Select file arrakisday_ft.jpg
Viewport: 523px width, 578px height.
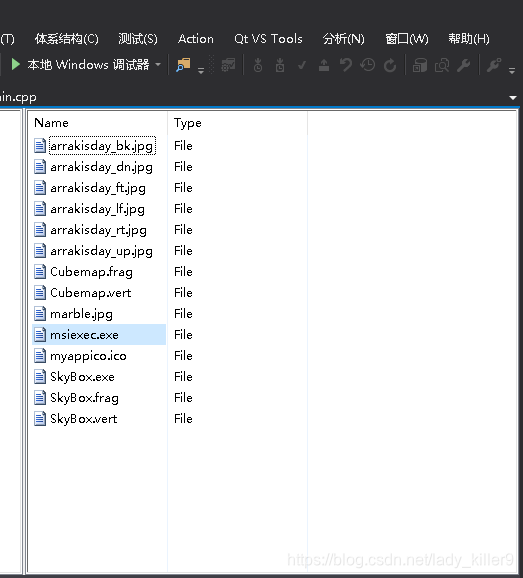point(98,188)
